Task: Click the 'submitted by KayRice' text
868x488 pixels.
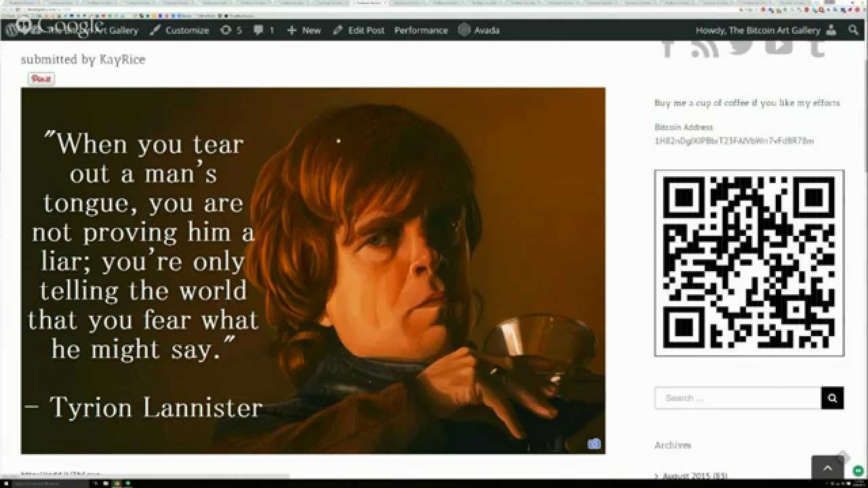Action: [x=83, y=60]
